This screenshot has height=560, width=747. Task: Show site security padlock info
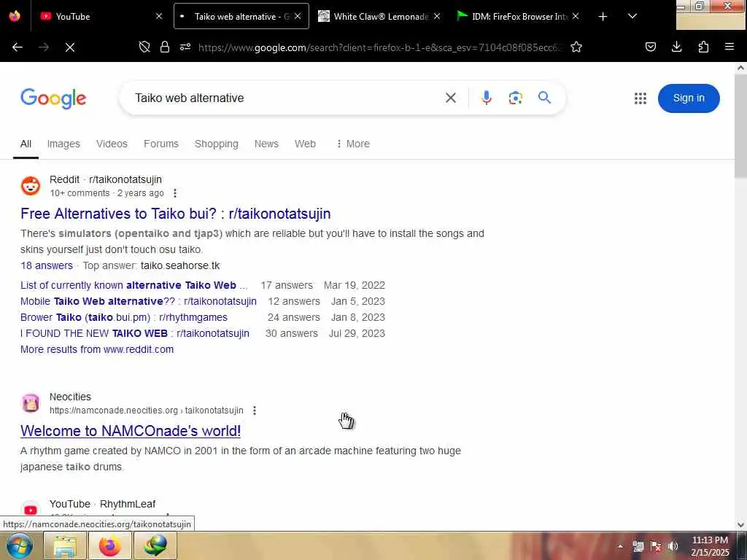[x=165, y=47]
